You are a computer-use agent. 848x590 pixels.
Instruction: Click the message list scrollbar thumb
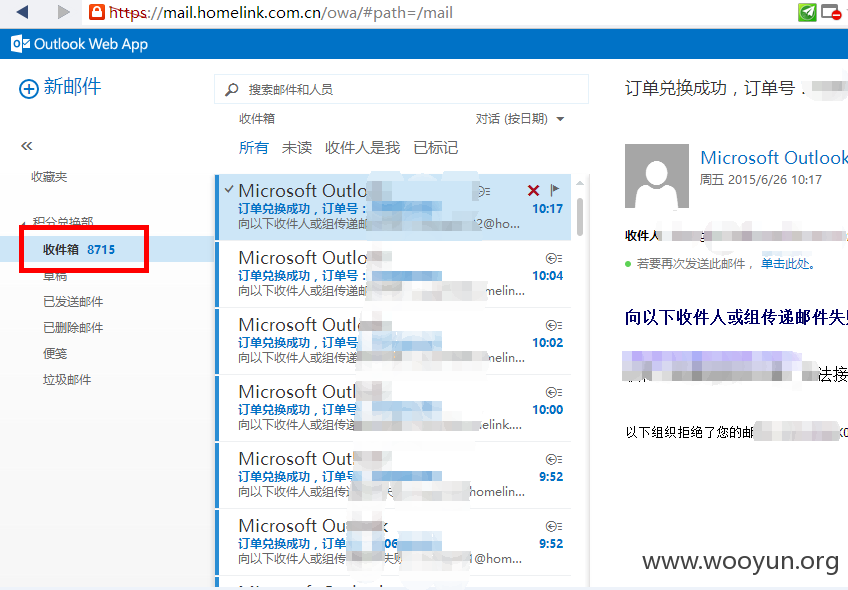580,216
